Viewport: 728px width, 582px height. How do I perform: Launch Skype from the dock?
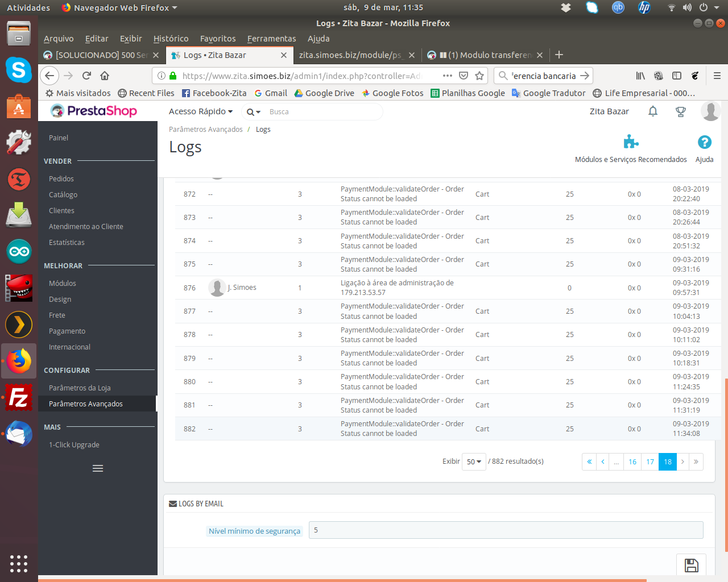pos(19,70)
